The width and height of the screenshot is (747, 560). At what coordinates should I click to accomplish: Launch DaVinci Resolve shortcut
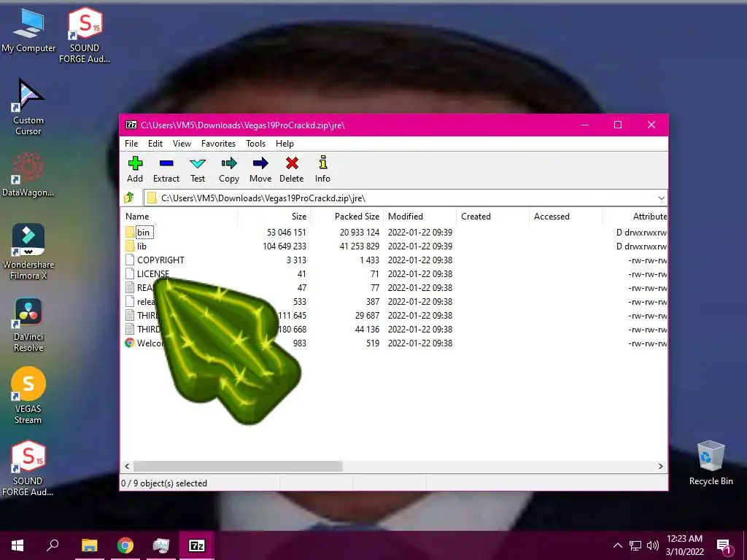point(28,325)
